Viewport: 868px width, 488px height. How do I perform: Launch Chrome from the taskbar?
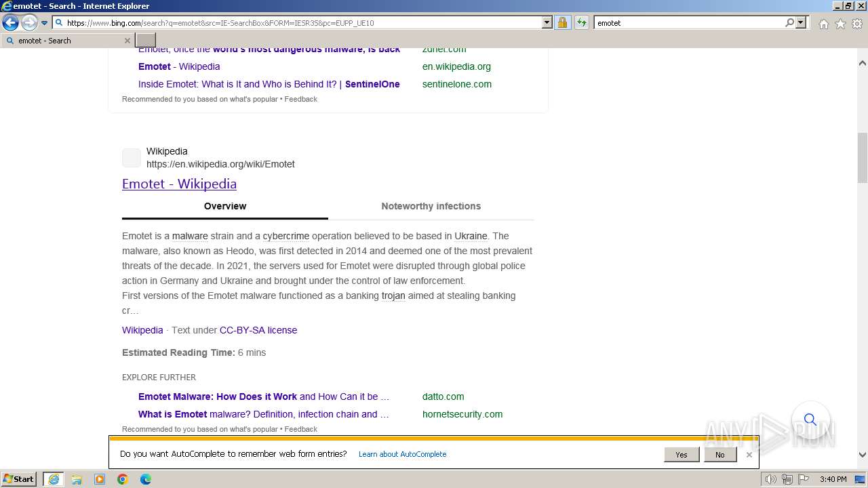123,479
